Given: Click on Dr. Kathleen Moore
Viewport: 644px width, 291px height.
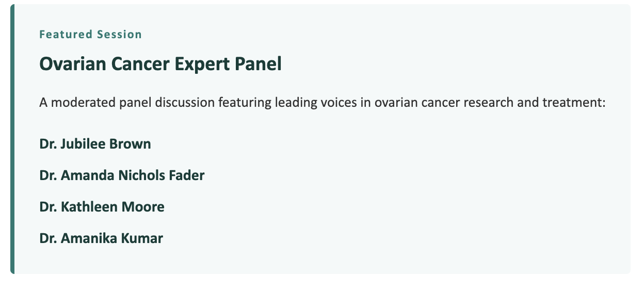Looking at the screenshot, I should [102, 207].
